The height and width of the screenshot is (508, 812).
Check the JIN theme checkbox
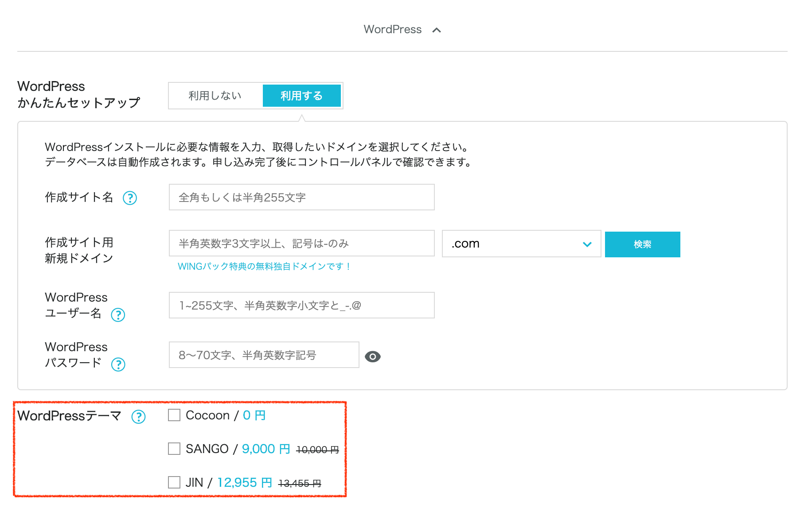(174, 482)
